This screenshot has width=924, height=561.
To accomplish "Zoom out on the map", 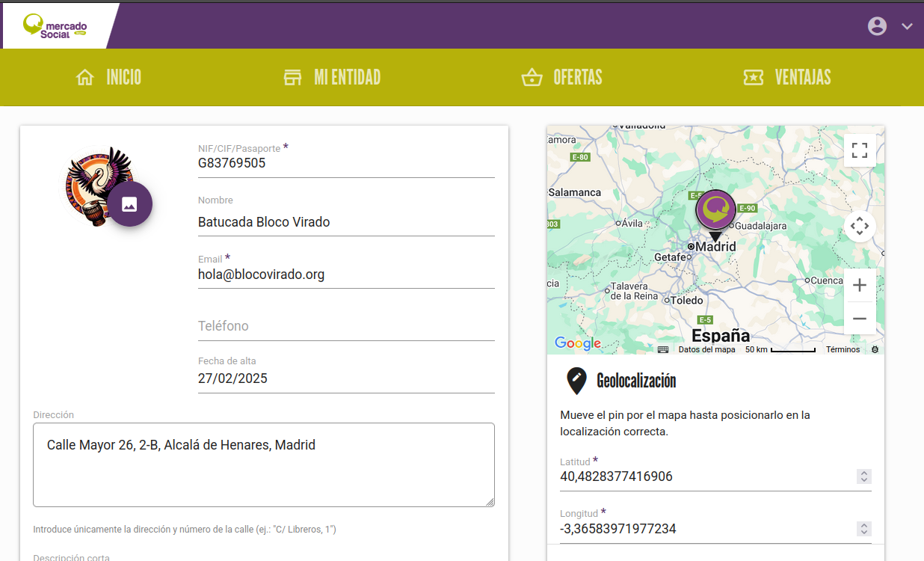I will pyautogui.click(x=860, y=319).
